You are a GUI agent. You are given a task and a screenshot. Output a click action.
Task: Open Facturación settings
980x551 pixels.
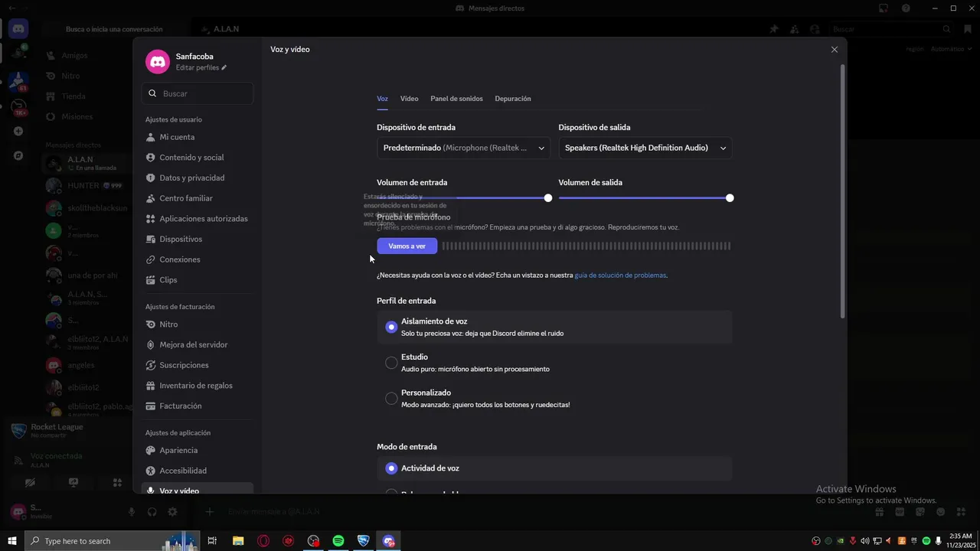point(198,406)
